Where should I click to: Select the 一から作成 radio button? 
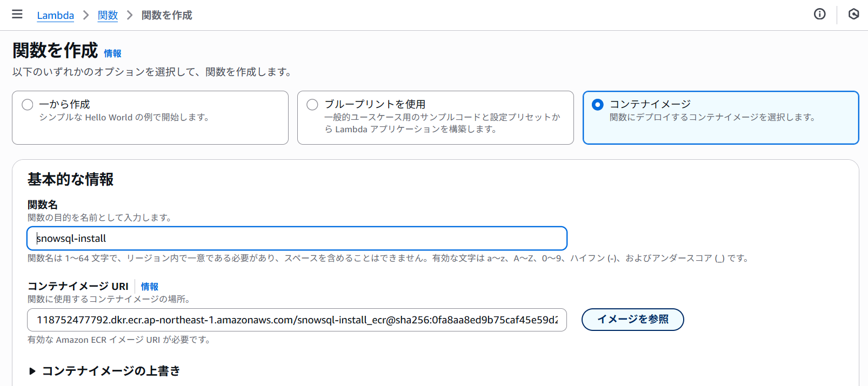28,105
